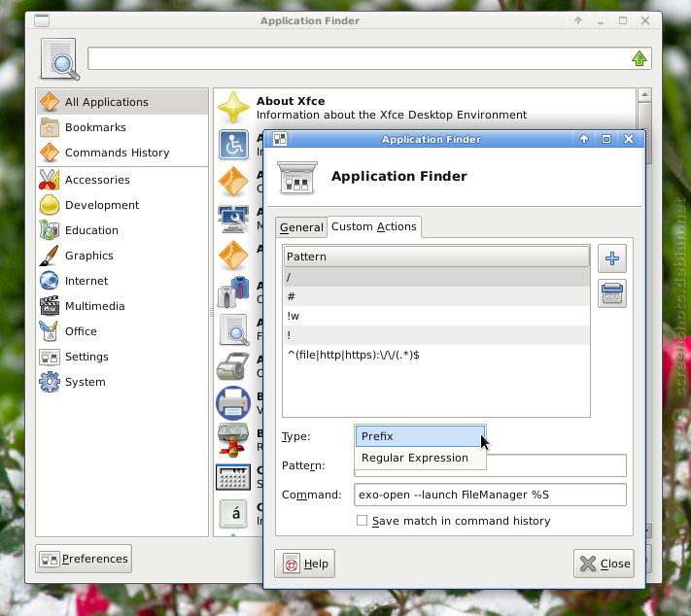The width and height of the screenshot is (691, 616).
Task: Select the "!" pattern row
Action: (x=436, y=335)
